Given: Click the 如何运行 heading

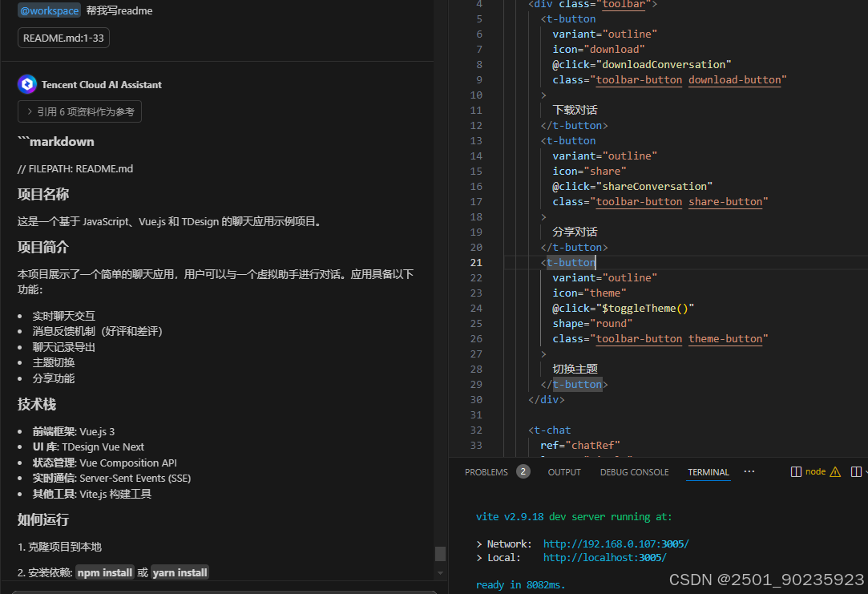Looking at the screenshot, I should (43, 519).
